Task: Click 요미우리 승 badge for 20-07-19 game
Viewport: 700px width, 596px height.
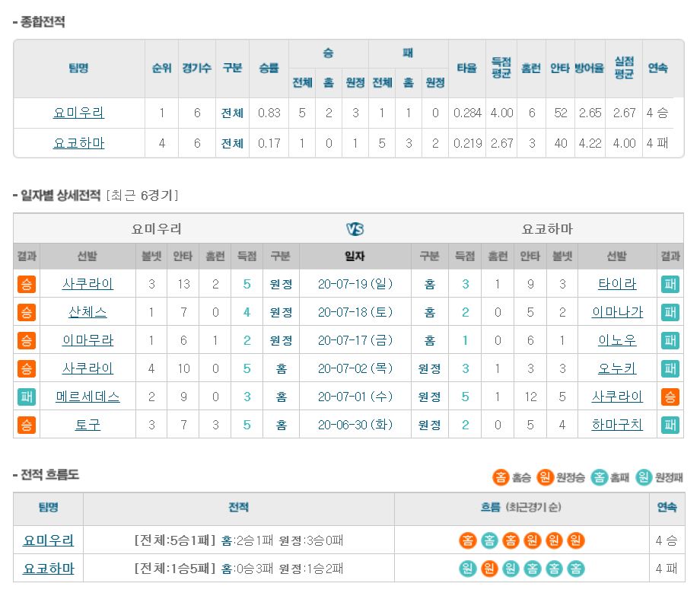Action: point(27,284)
